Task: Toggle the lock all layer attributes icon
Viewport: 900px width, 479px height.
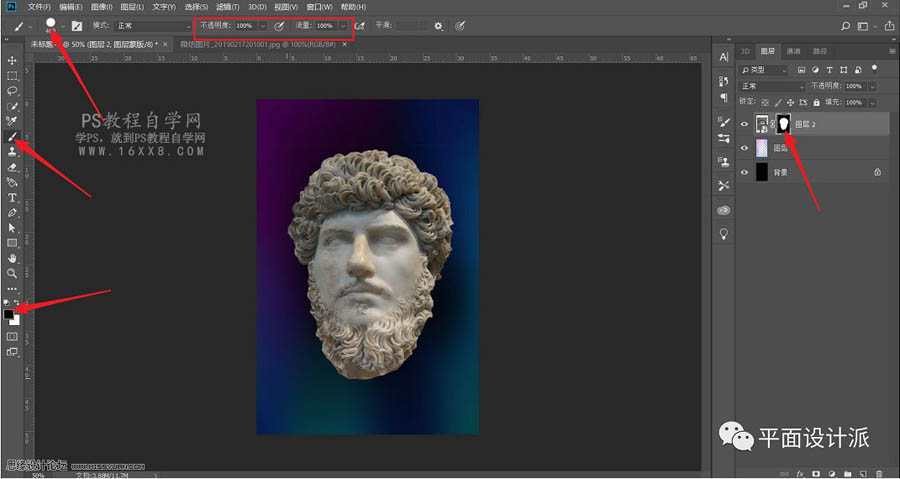Action: pyautogui.click(x=816, y=102)
